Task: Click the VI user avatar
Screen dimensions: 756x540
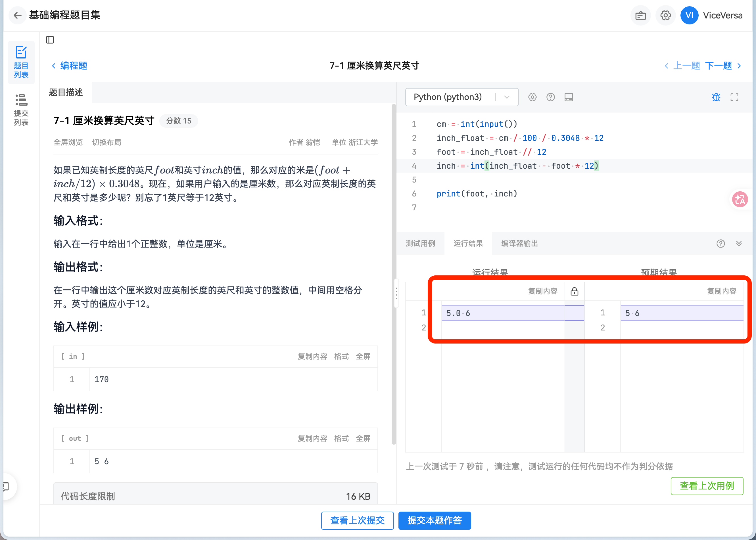Action: click(689, 15)
